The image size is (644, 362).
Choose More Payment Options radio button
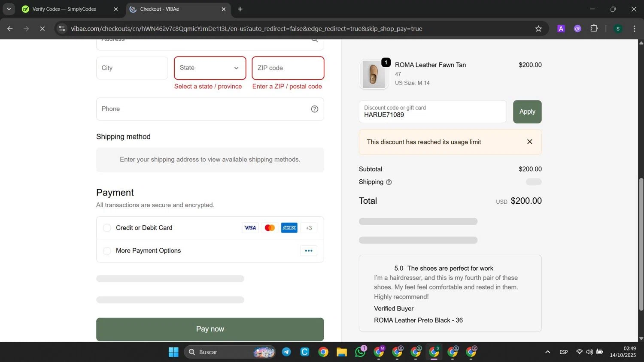[107, 251]
